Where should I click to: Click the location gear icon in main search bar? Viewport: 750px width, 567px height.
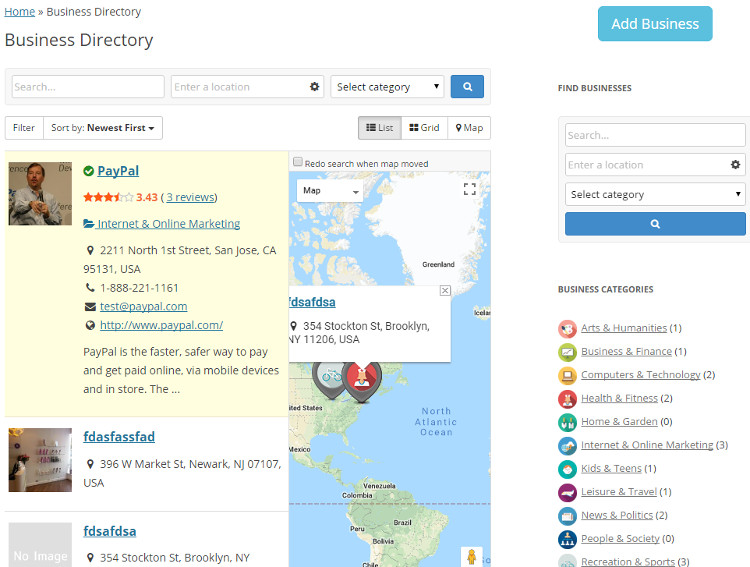coord(314,87)
